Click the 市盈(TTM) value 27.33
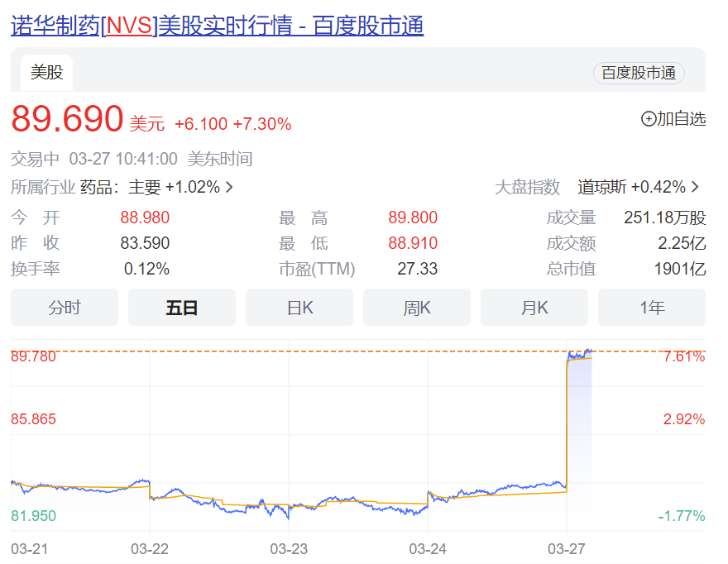The image size is (728, 564). pos(418,269)
